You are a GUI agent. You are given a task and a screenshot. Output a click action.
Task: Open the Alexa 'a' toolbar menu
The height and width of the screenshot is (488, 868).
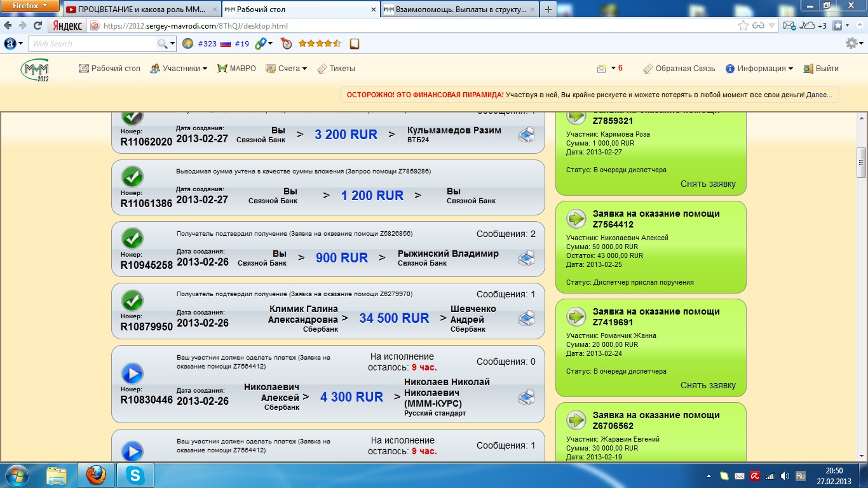coord(13,43)
